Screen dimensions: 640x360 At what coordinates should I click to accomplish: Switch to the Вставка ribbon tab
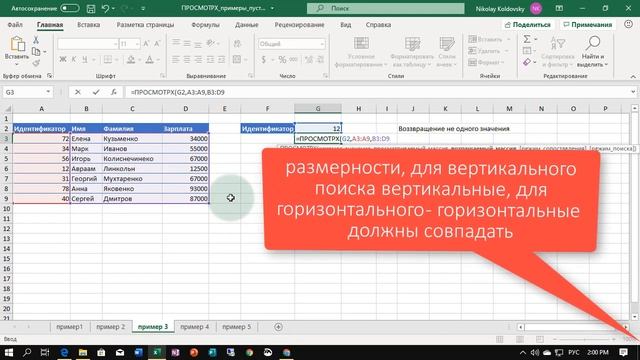[x=89, y=25]
